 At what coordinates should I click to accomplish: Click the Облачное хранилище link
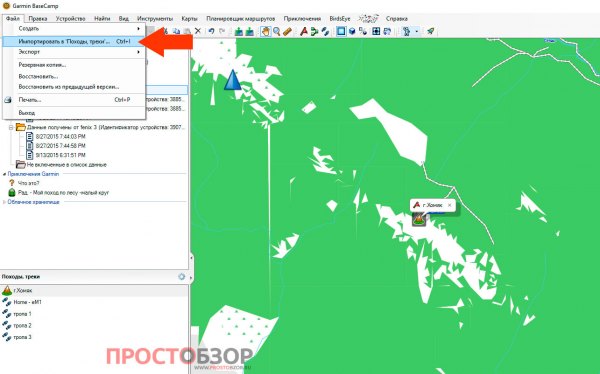point(33,202)
